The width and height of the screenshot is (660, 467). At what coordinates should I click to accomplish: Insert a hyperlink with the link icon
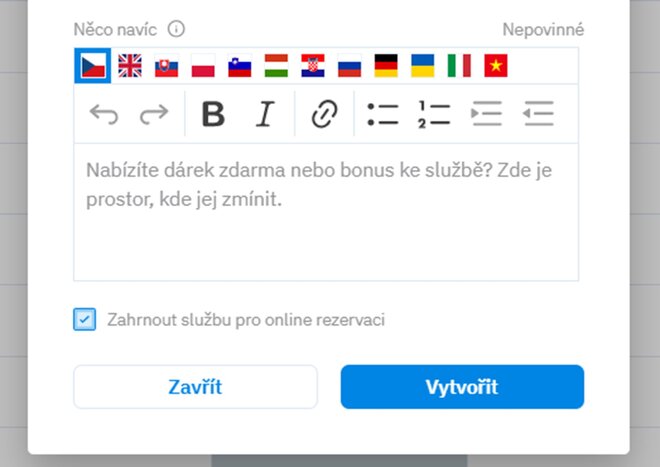tap(323, 115)
